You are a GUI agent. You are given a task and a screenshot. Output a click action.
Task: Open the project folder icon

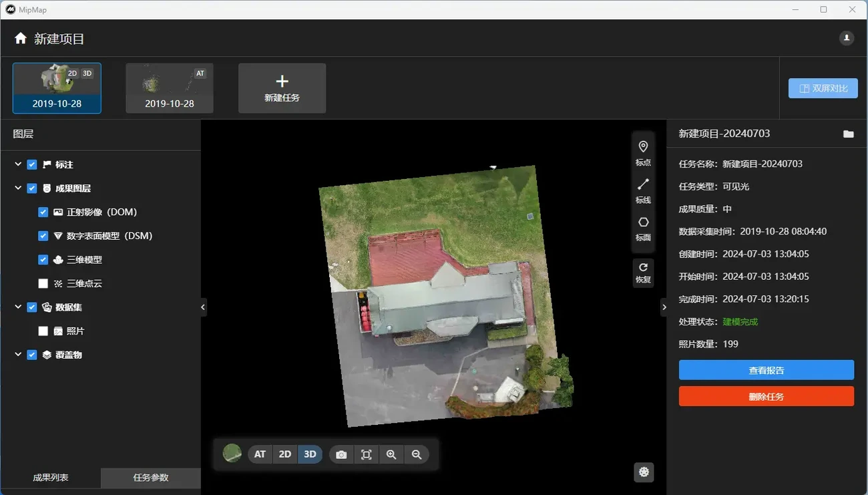pyautogui.click(x=848, y=134)
